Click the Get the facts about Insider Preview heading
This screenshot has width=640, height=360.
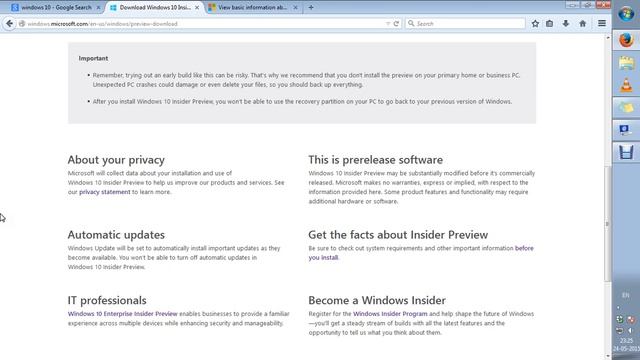point(398,235)
